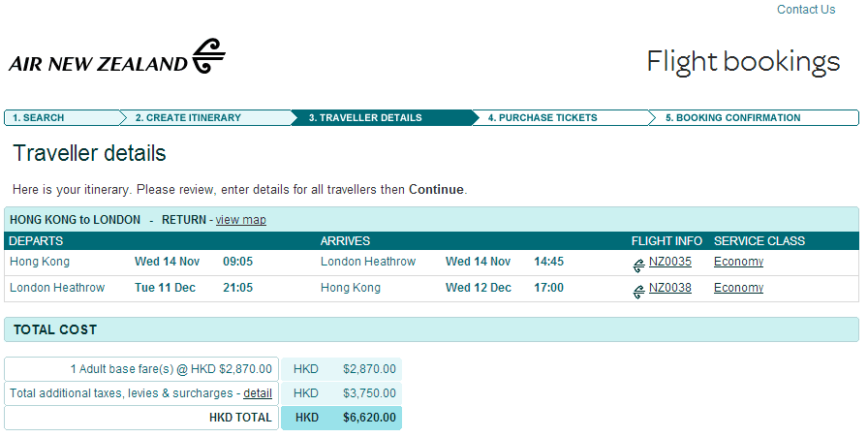Image resolution: width=868 pixels, height=437 pixels.
Task: Show the taxes and surcharges detail
Action: [x=258, y=393]
